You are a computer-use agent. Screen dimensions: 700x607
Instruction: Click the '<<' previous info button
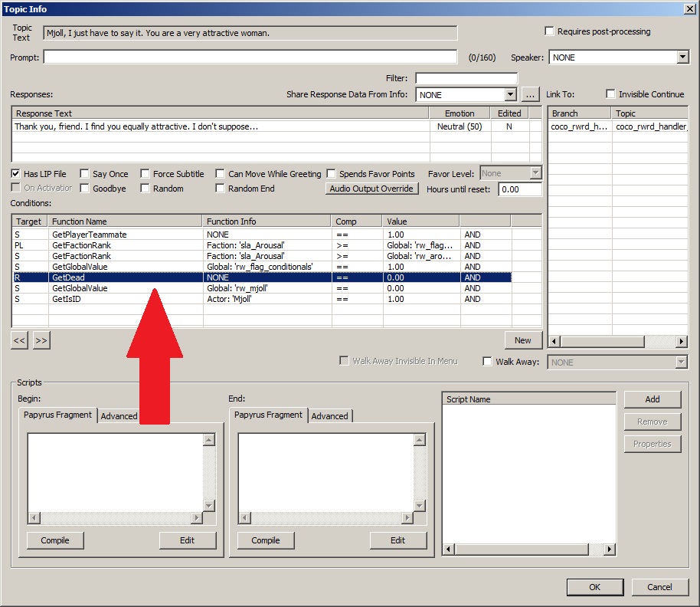coord(20,341)
